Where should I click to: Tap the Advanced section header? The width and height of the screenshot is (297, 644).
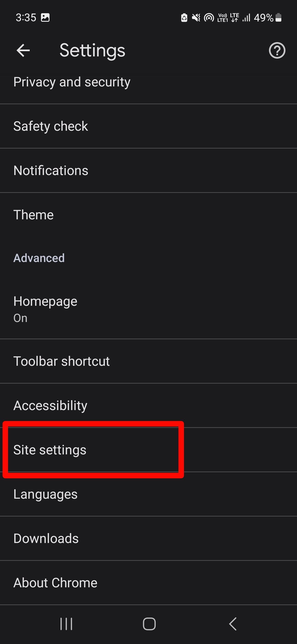(x=39, y=258)
